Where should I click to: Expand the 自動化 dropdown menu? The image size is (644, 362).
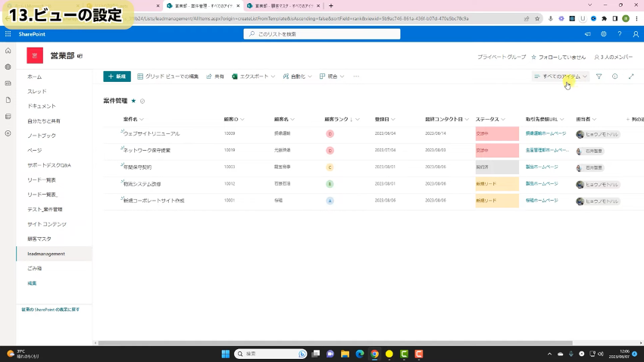click(x=296, y=76)
